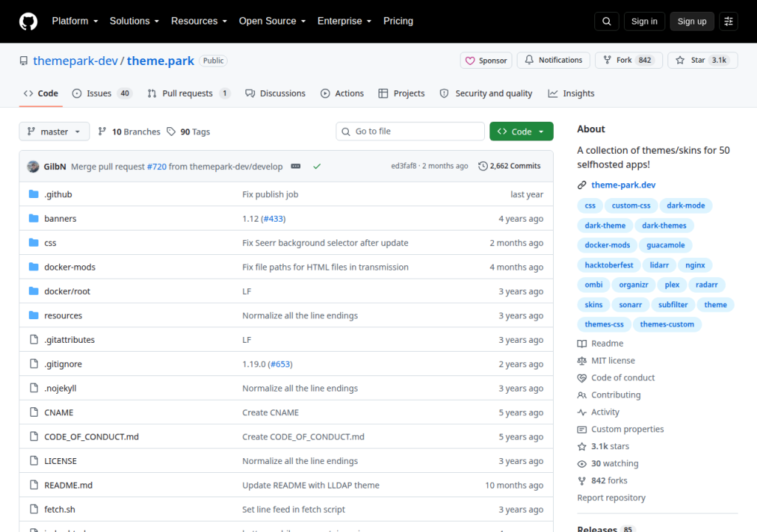Switch to the Projects tab
This screenshot has width=757, height=532.
(x=401, y=93)
